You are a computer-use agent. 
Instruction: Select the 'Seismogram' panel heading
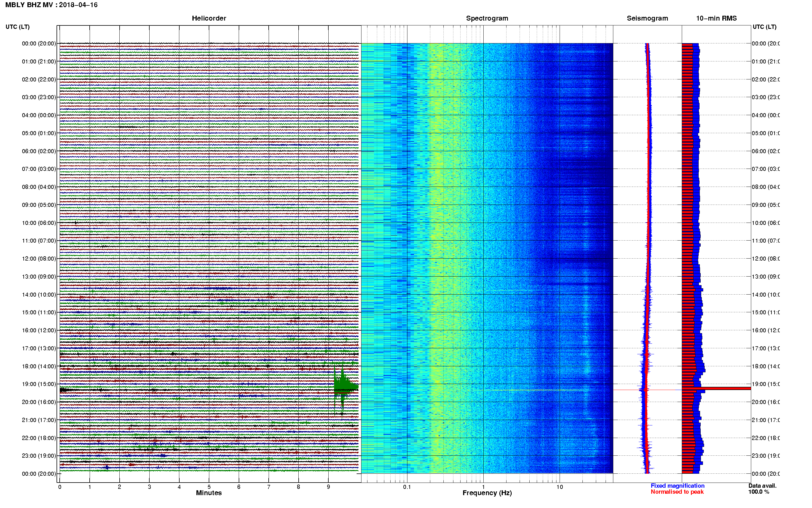647,19
